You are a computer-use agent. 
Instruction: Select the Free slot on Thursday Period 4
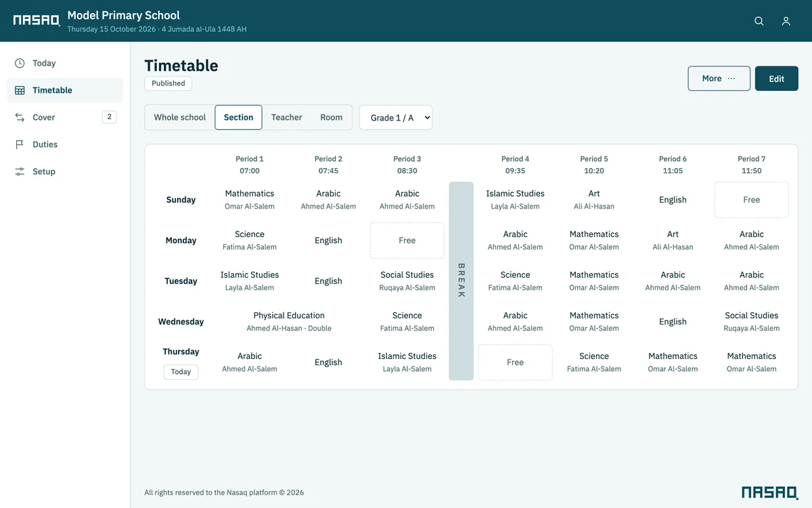point(516,362)
